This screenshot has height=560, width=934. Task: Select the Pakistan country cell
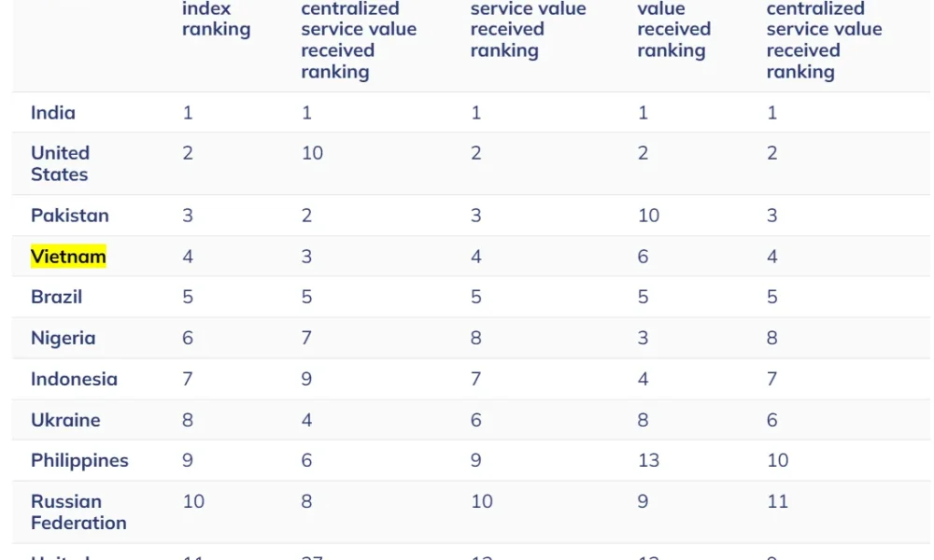coord(70,216)
